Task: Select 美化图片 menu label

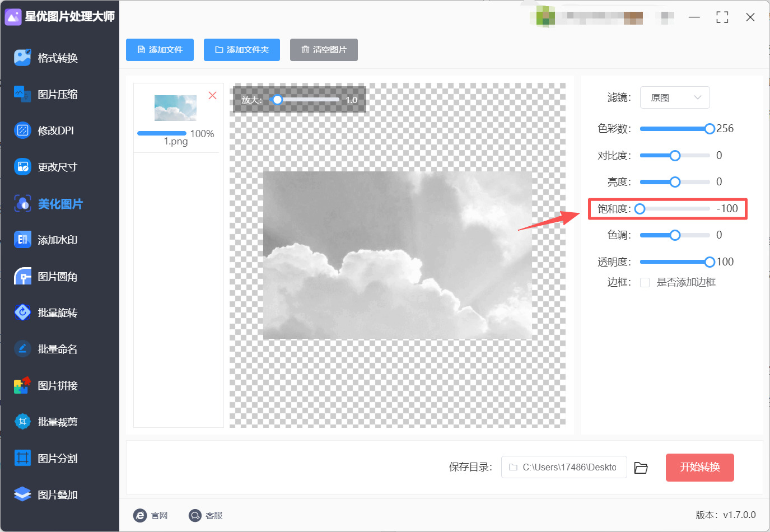Action: 60,204
